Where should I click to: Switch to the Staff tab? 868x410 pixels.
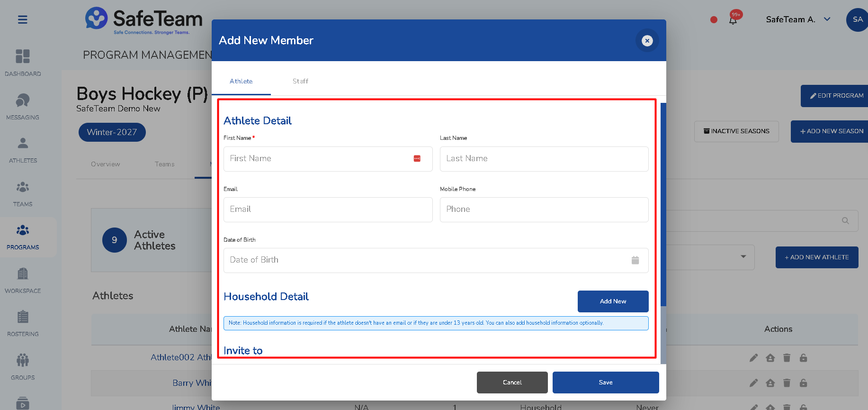coord(300,81)
